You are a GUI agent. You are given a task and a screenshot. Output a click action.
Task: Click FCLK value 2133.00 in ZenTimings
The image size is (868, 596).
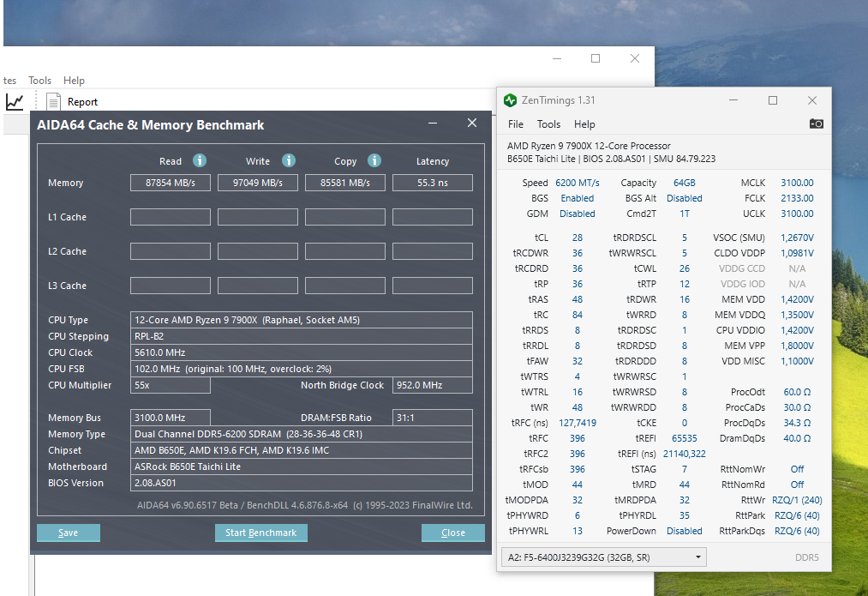tap(797, 198)
